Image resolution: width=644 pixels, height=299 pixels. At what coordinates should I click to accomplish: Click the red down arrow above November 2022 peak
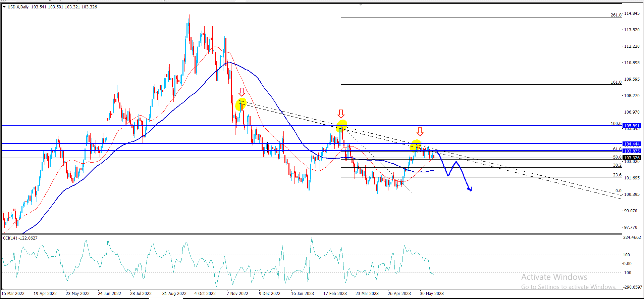[x=241, y=92]
